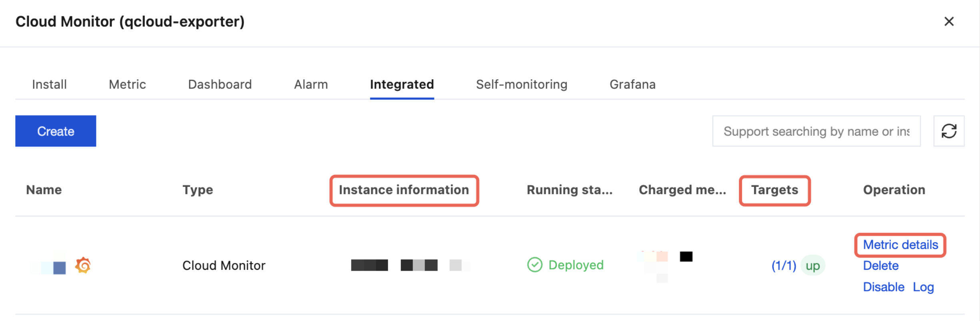The height and width of the screenshot is (321, 980).
Task: Close the Cloud Monitor panel
Action: point(949,22)
